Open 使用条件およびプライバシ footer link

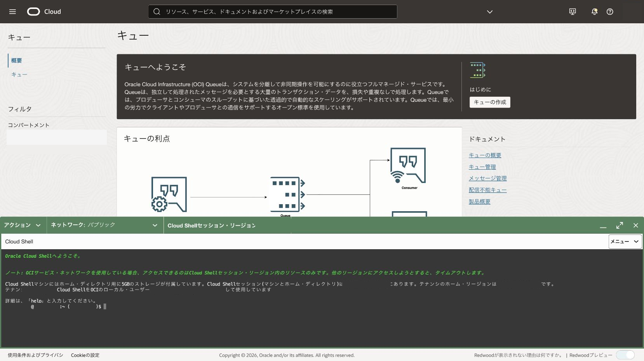point(35,355)
